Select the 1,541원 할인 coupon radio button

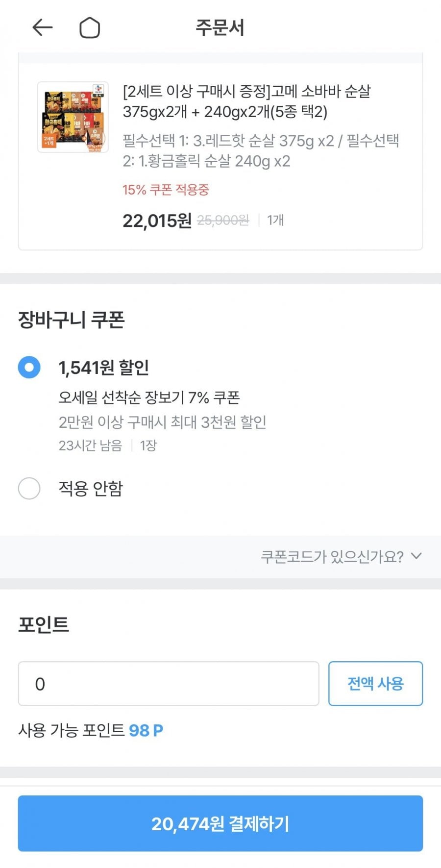[29, 367]
